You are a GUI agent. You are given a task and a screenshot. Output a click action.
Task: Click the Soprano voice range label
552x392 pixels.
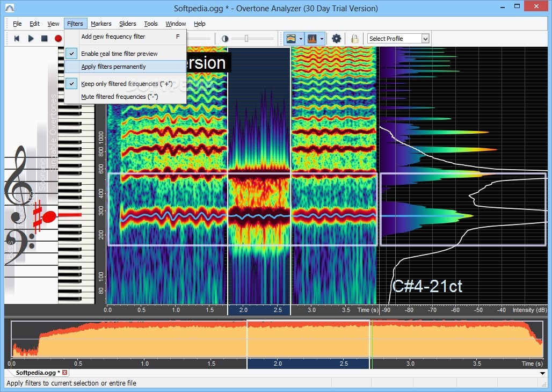[42, 175]
